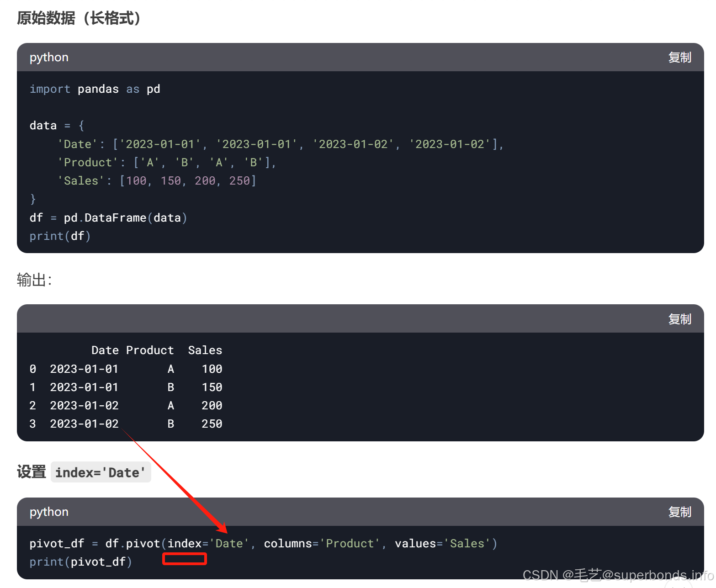Click the Sales column header in output
The image size is (716, 588).
point(205,350)
